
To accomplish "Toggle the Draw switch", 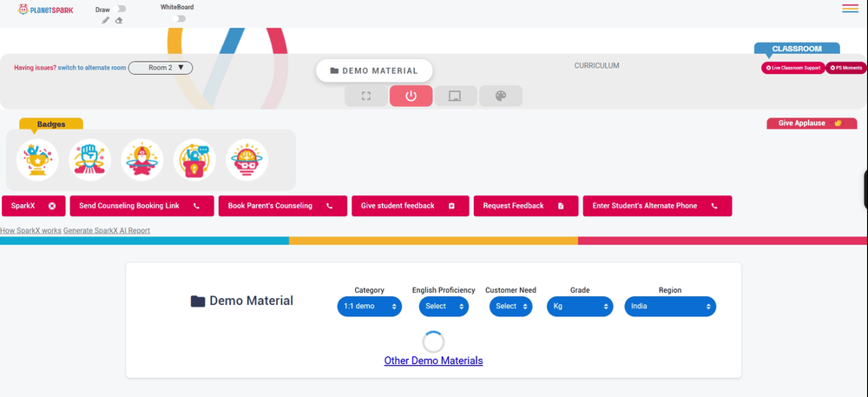I will tap(119, 9).
